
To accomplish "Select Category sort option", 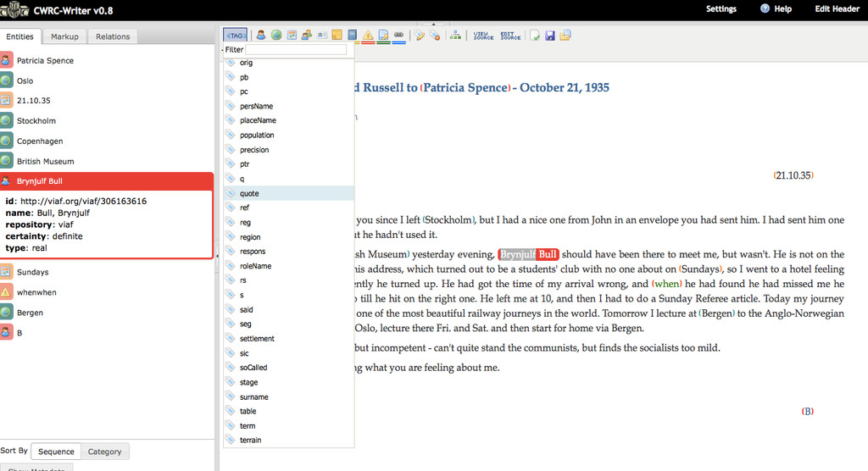I will pos(105,452).
